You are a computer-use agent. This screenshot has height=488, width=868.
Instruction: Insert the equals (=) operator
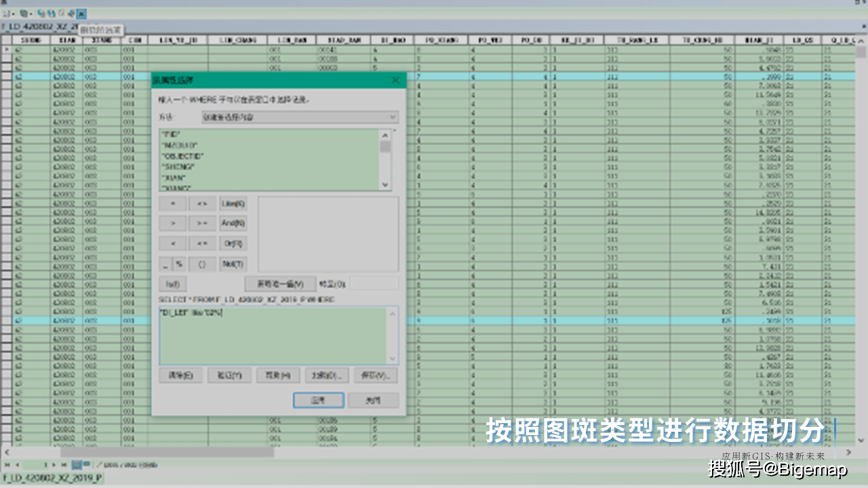tap(173, 203)
